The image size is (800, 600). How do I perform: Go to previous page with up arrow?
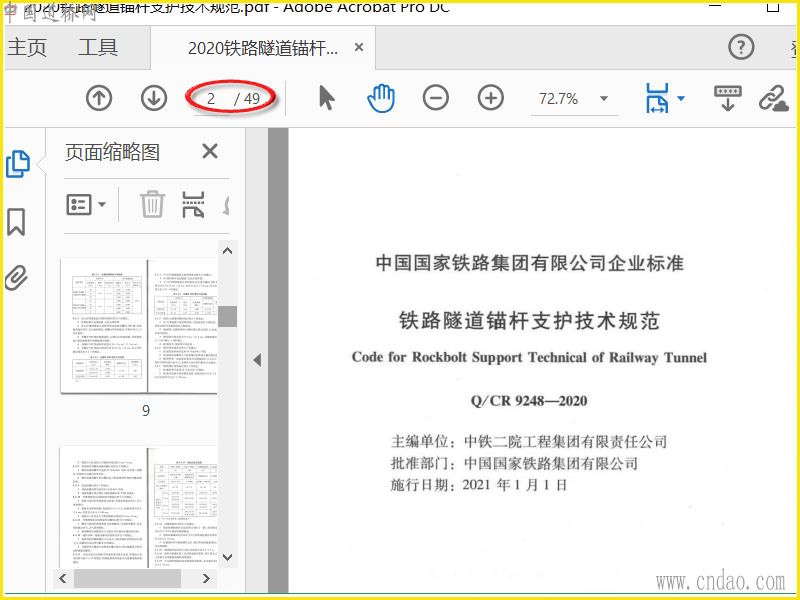[x=99, y=98]
